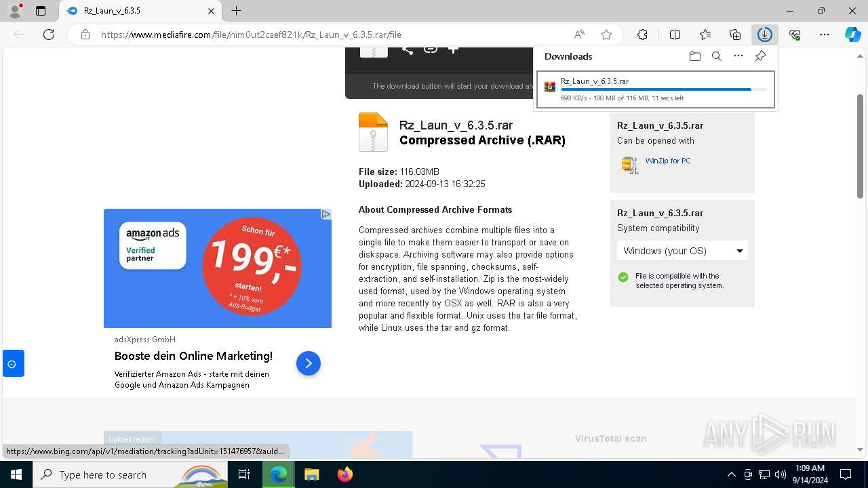868x488 pixels.
Task: Open Edge Settings and more menu
Action: (825, 35)
